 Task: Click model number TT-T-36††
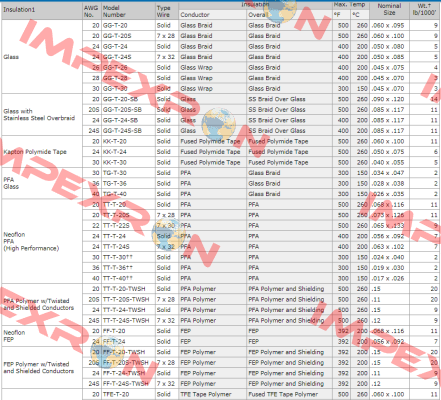click(x=118, y=268)
